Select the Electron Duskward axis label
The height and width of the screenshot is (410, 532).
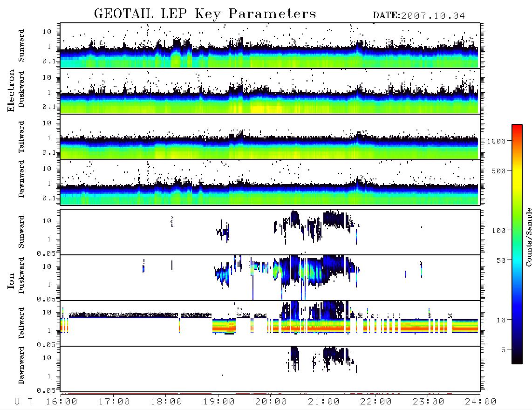21,89
